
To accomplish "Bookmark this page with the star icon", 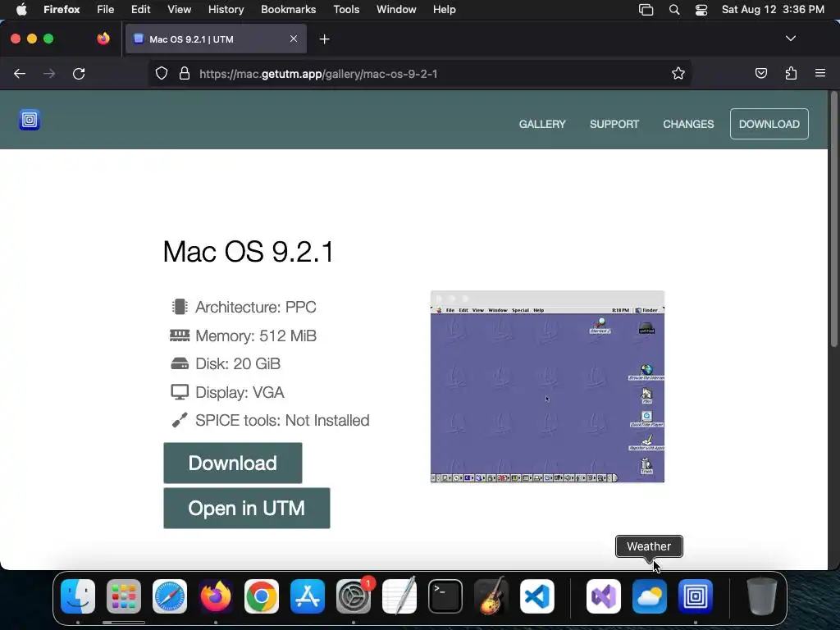I will [x=678, y=73].
